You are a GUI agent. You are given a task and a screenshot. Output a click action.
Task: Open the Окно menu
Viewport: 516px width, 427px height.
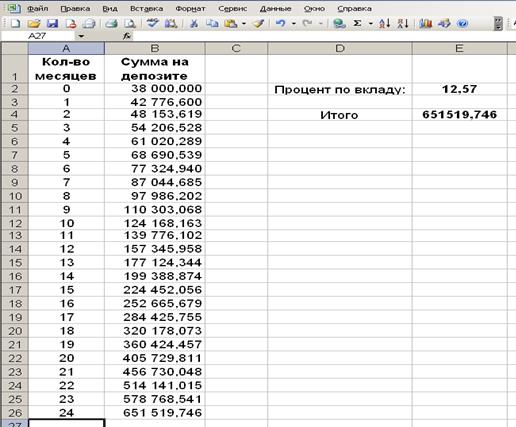pos(314,9)
